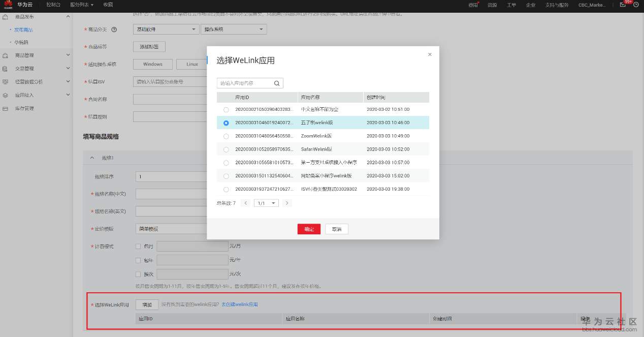
Task: Select radio for app created 2020-03-03 15:02:00
Action: point(226,176)
